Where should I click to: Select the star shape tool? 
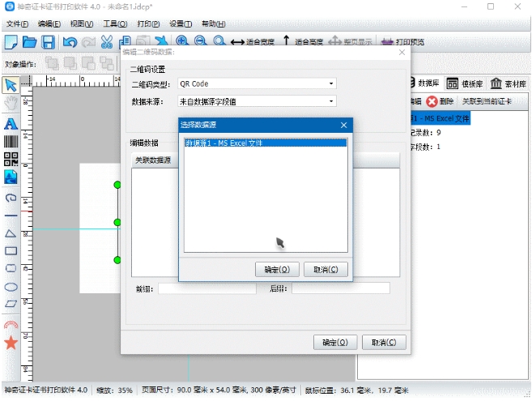pyautogui.click(x=11, y=343)
